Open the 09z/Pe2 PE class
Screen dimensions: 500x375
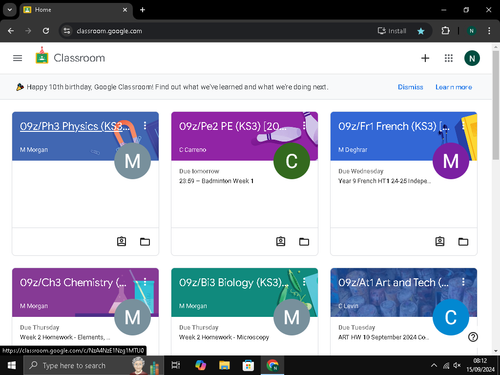pos(233,126)
